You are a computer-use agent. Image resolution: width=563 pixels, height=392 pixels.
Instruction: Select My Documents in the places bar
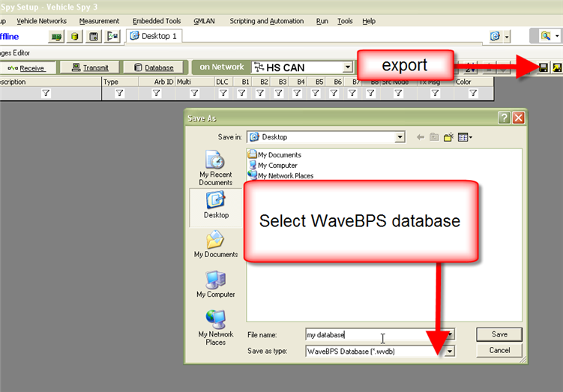tap(216, 244)
